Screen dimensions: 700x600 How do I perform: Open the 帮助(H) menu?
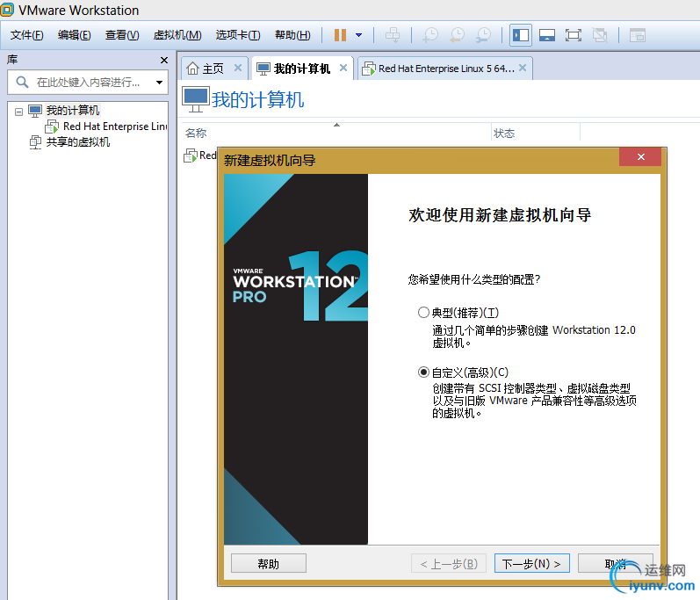[292, 35]
